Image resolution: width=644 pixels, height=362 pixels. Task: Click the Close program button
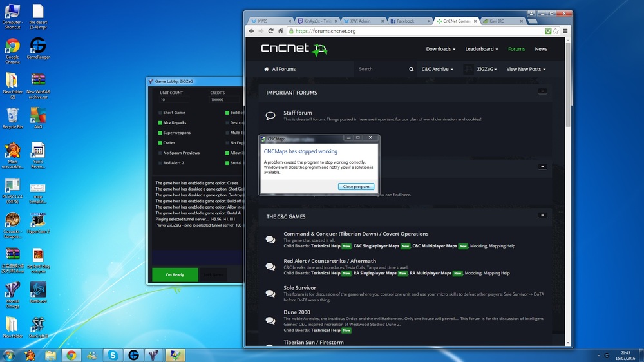[x=355, y=186]
